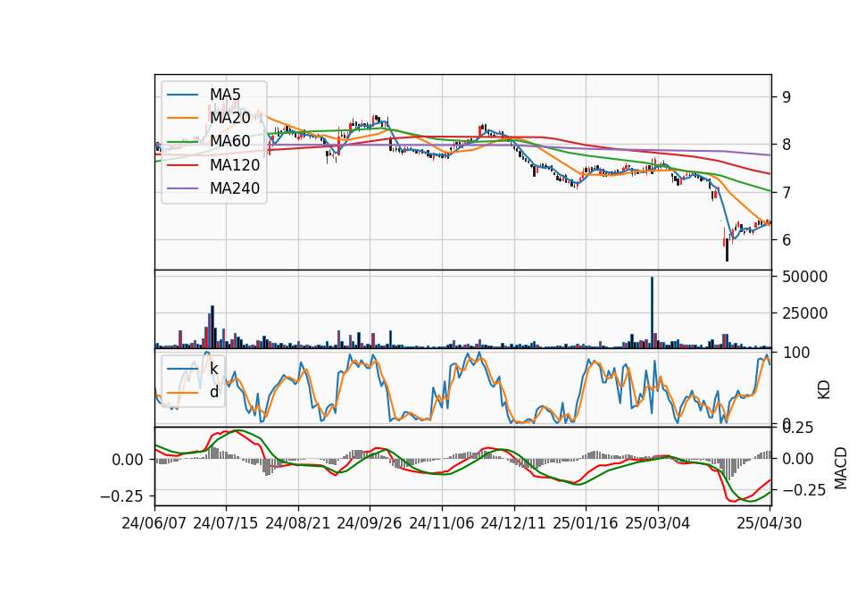Viewport: 857px width, 616px height.
Task: Click the MA240 legend label
Action: [x=235, y=188]
